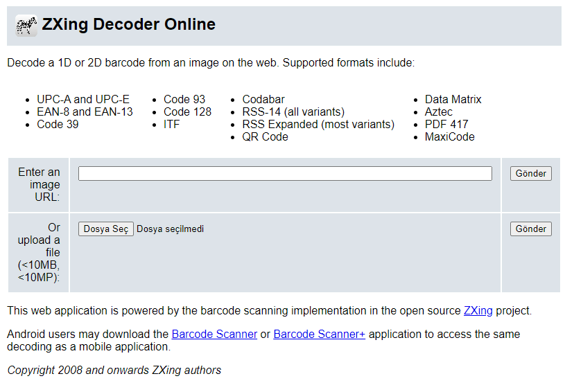Click the 'Enter an image URL:' label

[39, 185]
